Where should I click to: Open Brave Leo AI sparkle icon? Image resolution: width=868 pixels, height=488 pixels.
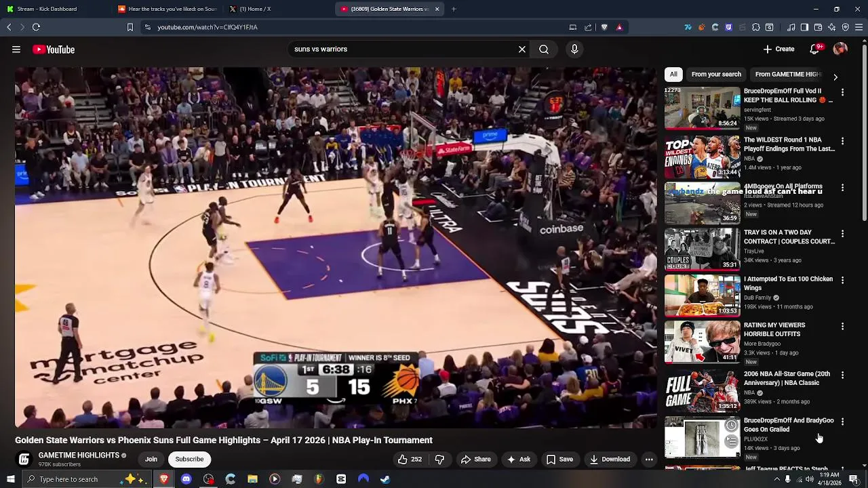click(832, 27)
